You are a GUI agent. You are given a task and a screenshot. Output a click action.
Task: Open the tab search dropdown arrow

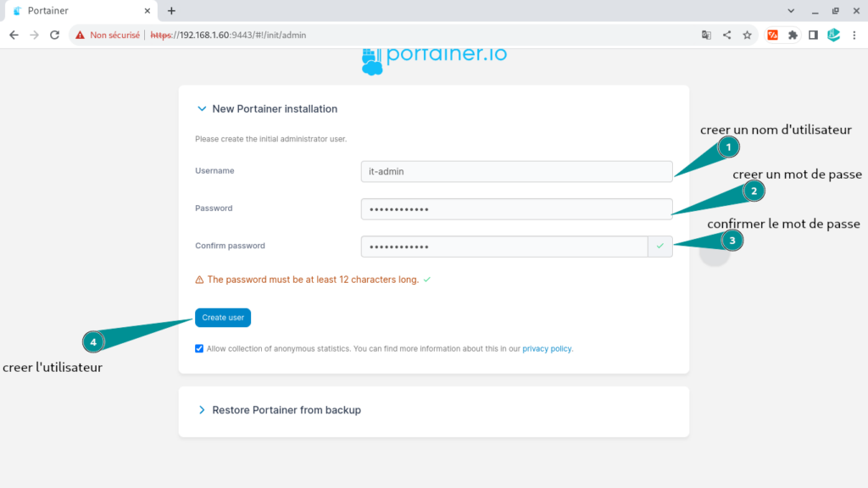[x=791, y=10]
